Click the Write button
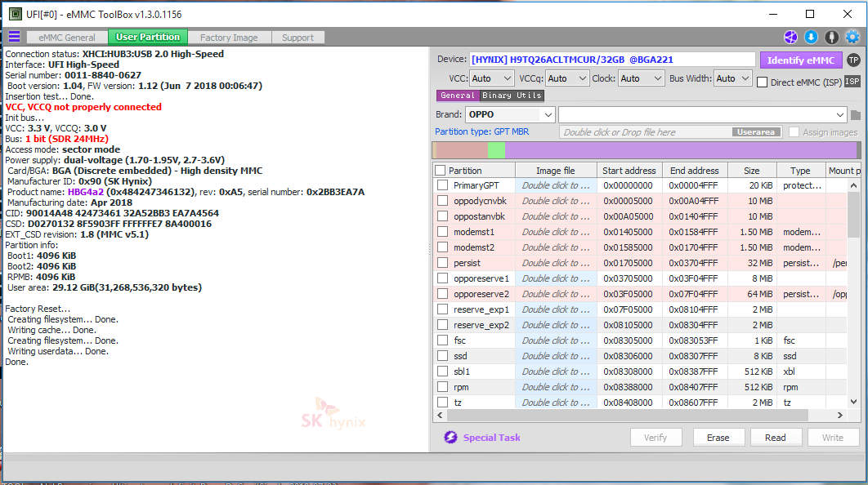Screen dimensions: 868x485 coord(833,438)
